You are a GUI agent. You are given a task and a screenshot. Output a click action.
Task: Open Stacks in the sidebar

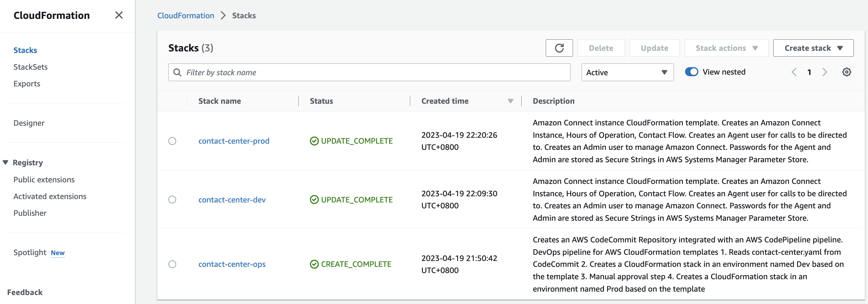pos(25,50)
